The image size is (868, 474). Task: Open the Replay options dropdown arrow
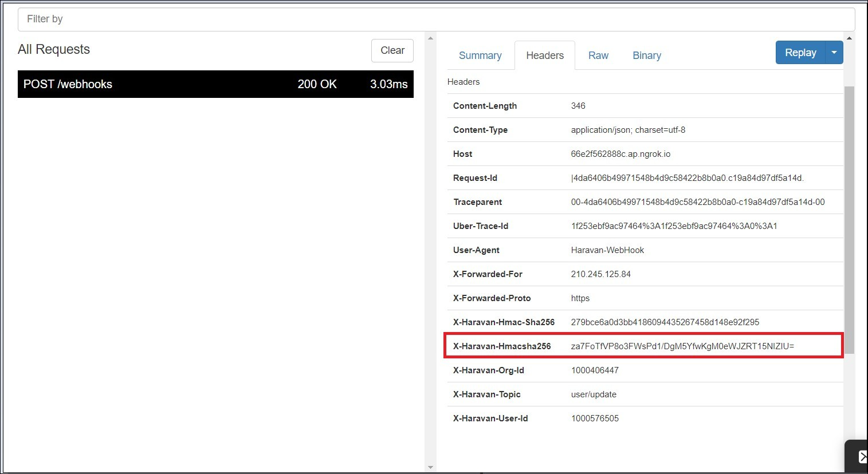(x=834, y=52)
